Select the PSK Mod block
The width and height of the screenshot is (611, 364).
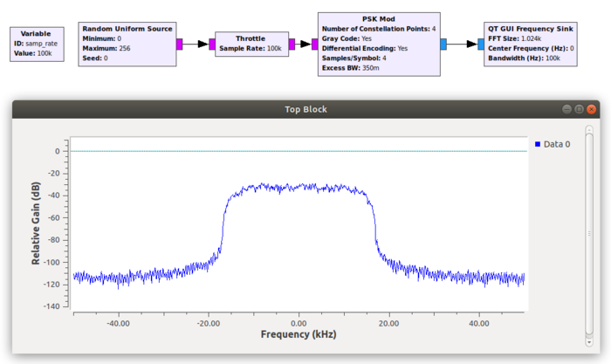(x=379, y=44)
